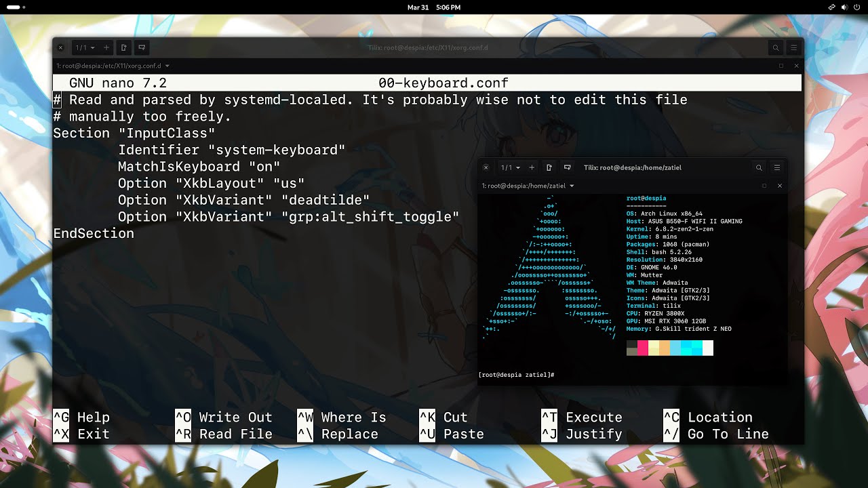
Task: Open 1/1 session switcher in home/zatiel window
Action: 511,167
